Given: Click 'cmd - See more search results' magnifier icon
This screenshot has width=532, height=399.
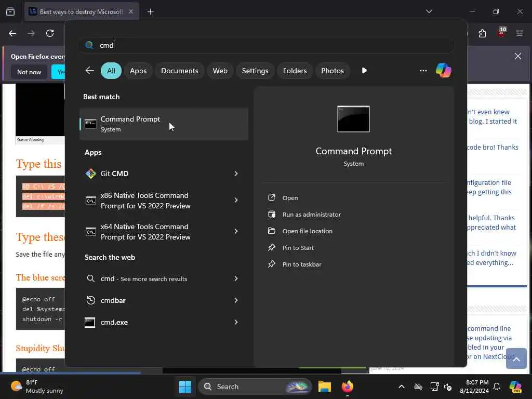Looking at the screenshot, I should point(90,278).
